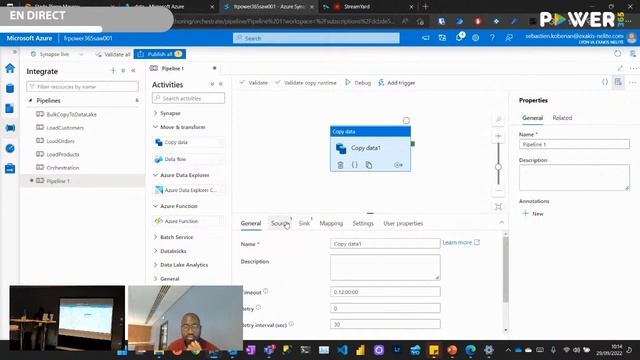Open Visual Studio Code from taskbar
This screenshot has height=360, width=640.
[342, 350]
